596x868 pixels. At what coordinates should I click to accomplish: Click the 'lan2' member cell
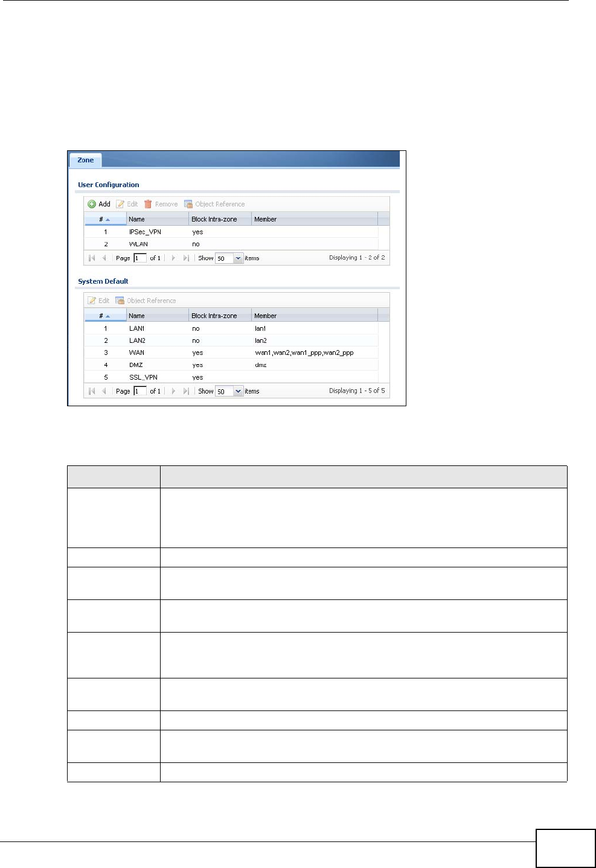click(260, 340)
